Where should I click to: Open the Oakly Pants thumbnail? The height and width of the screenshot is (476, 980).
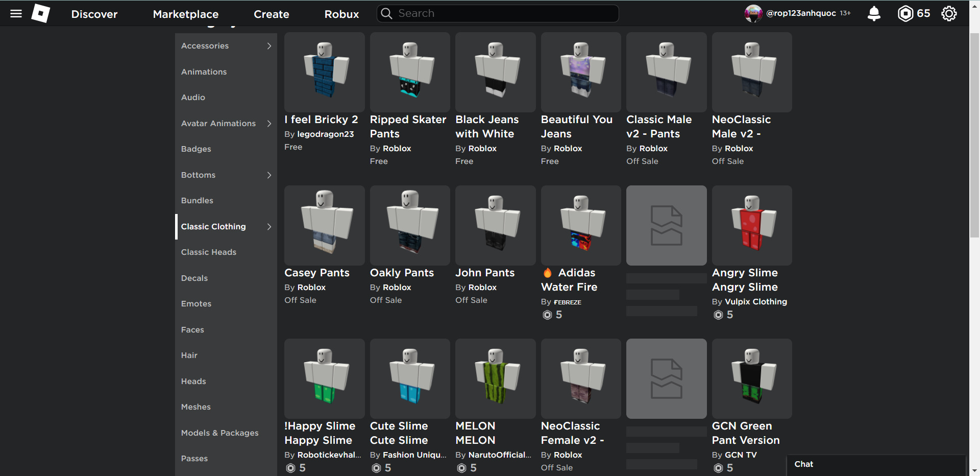tap(410, 225)
